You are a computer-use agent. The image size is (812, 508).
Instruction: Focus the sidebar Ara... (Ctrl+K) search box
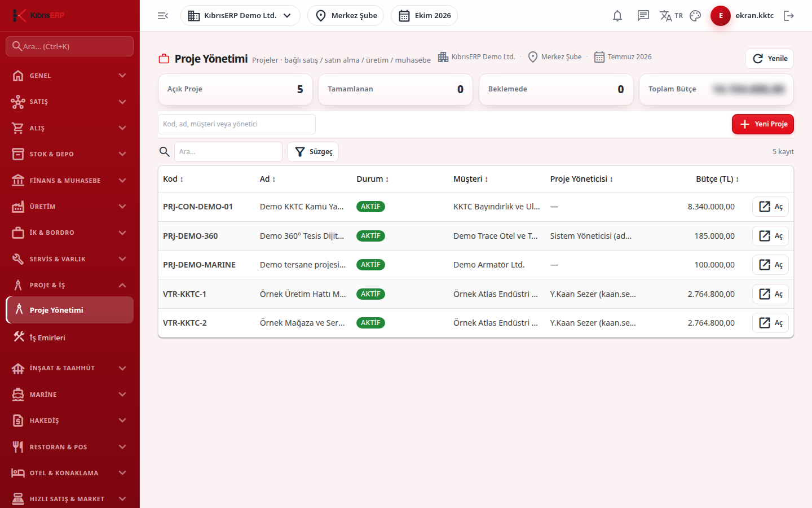point(70,46)
